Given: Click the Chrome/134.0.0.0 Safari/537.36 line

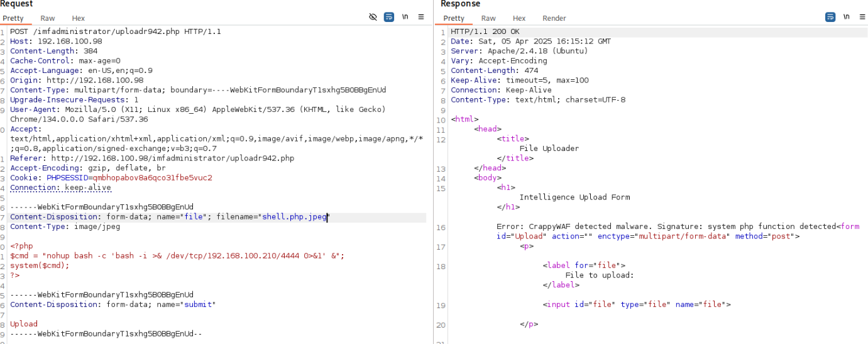Looking at the screenshot, I should (79, 119).
